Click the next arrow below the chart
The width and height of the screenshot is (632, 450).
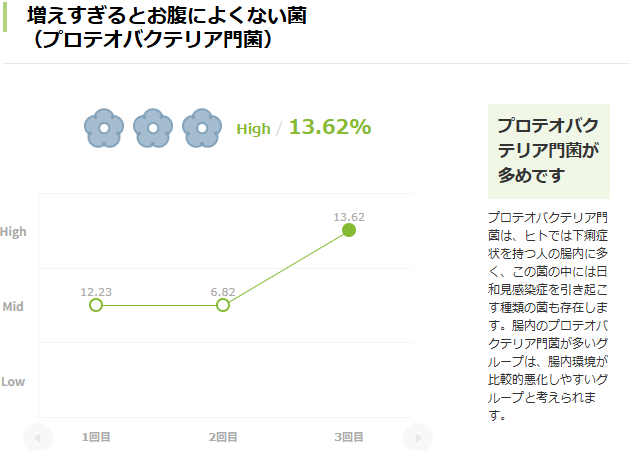[x=418, y=437]
